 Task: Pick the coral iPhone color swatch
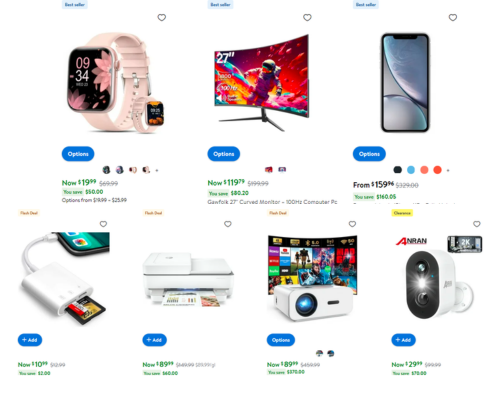[x=424, y=170]
